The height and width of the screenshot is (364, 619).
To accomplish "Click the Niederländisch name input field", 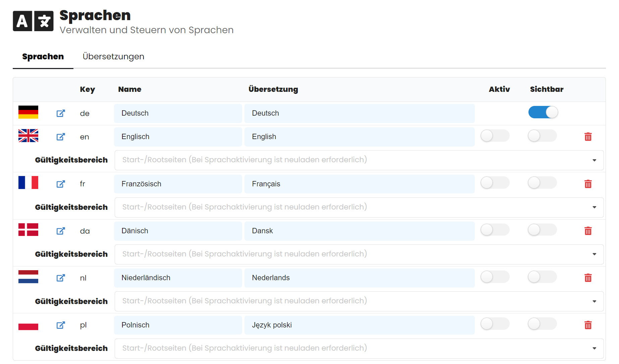I will [178, 278].
